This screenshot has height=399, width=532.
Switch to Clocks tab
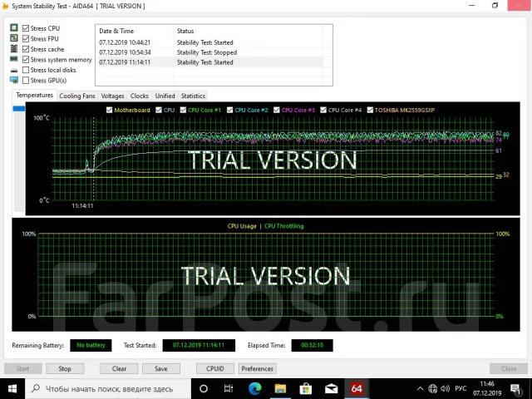click(139, 96)
